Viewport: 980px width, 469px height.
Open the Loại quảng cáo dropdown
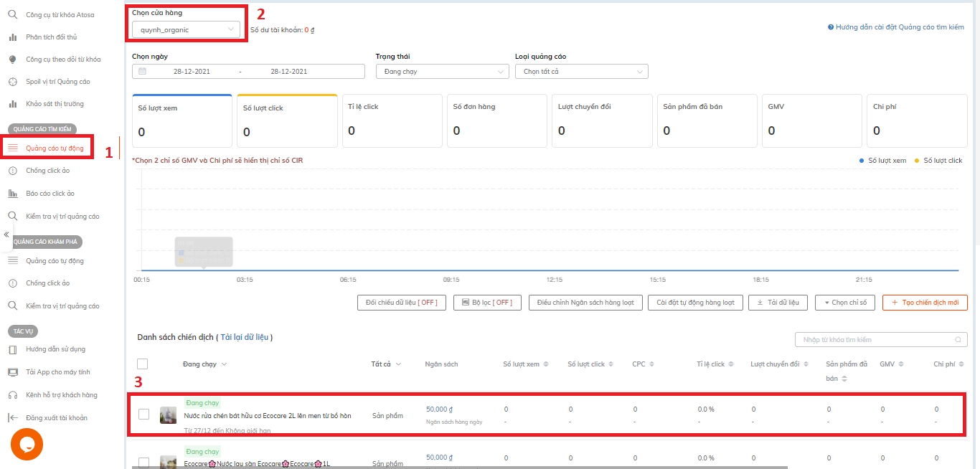tap(581, 72)
